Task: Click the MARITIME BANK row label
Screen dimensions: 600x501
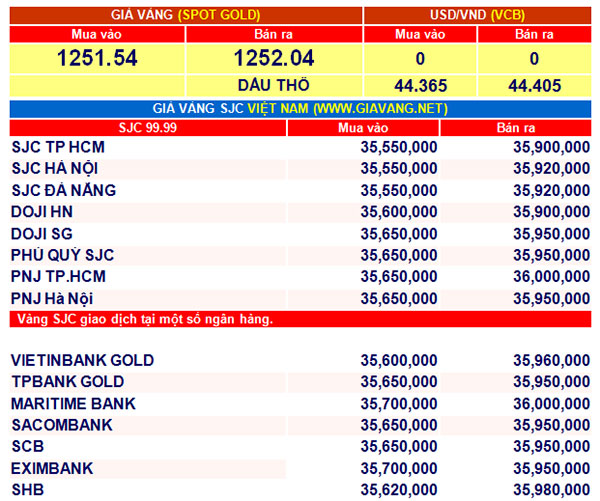Action: pyautogui.click(x=73, y=403)
